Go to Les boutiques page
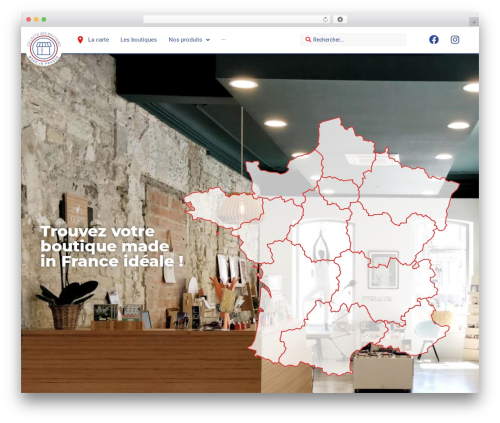 [139, 40]
